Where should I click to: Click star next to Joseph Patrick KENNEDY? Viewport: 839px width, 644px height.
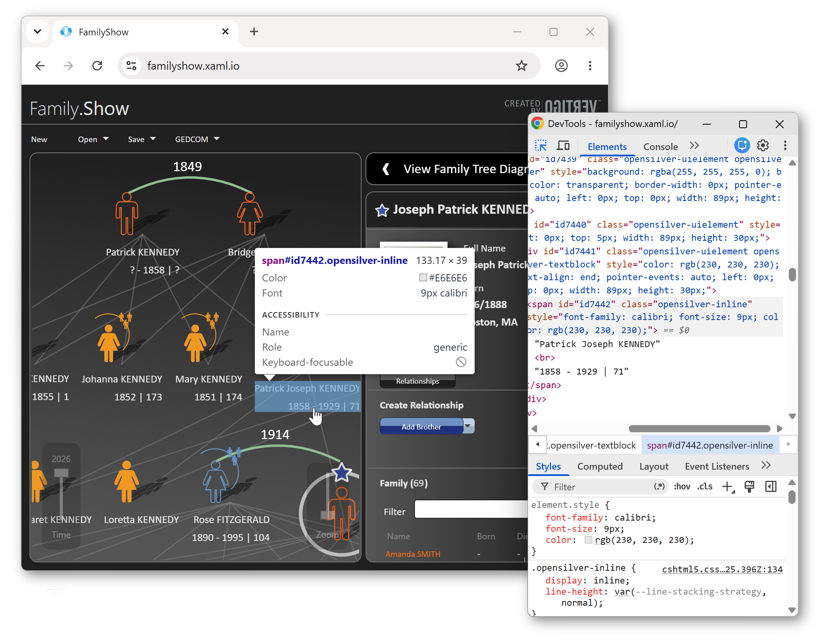point(382,210)
